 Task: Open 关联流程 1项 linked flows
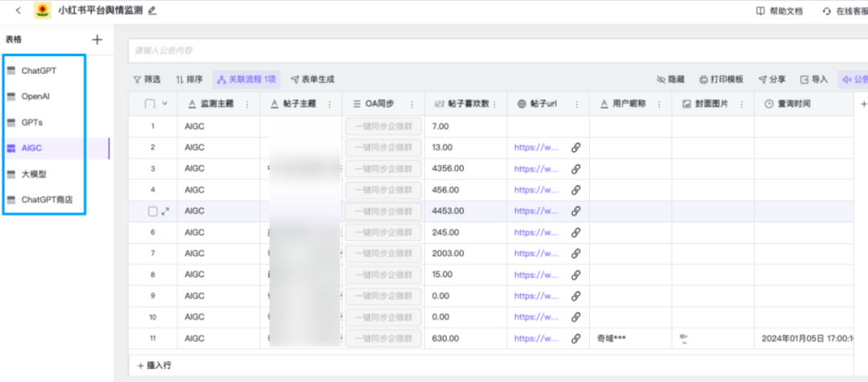click(x=247, y=80)
